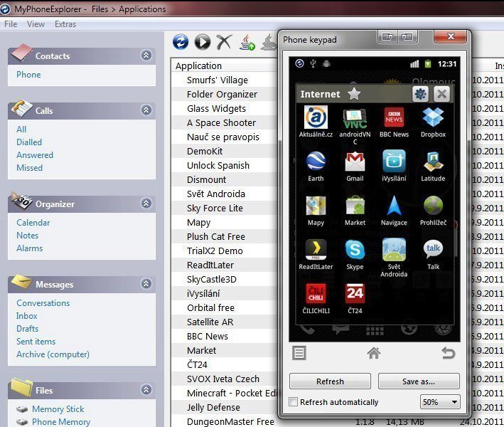Image resolution: width=504 pixels, height=427 pixels.
Task: Click the Save as... button
Action: [419, 381]
